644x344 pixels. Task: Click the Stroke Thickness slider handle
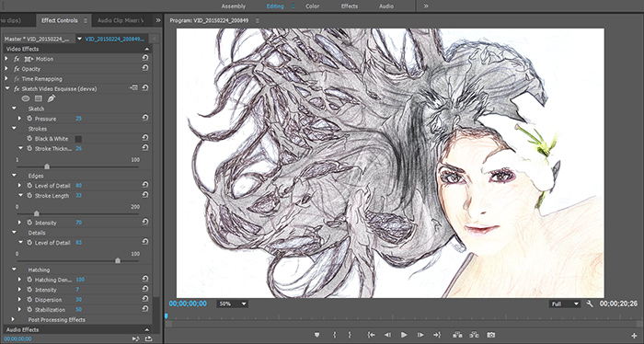47,166
